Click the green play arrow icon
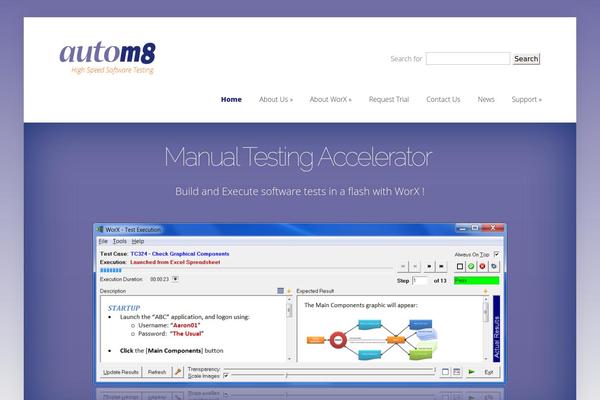Image resolution: width=600 pixels, height=400 pixels. click(472, 372)
